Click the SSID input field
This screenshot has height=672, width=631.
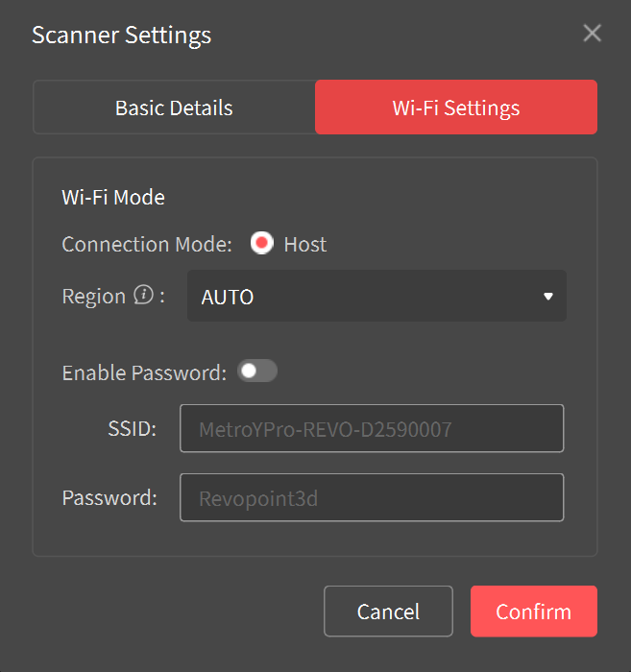(x=371, y=428)
